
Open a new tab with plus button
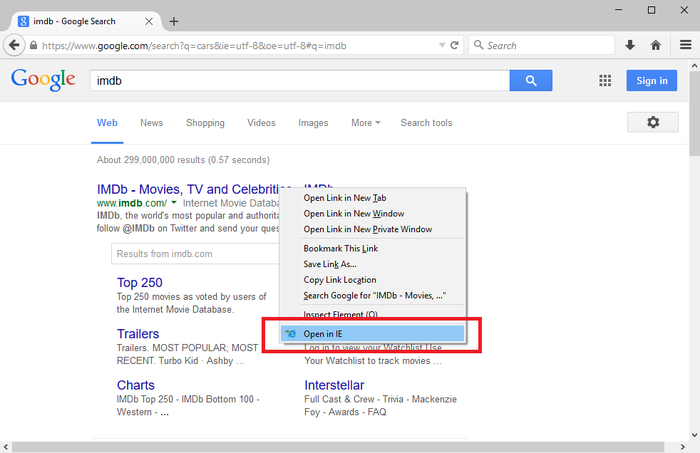[174, 21]
